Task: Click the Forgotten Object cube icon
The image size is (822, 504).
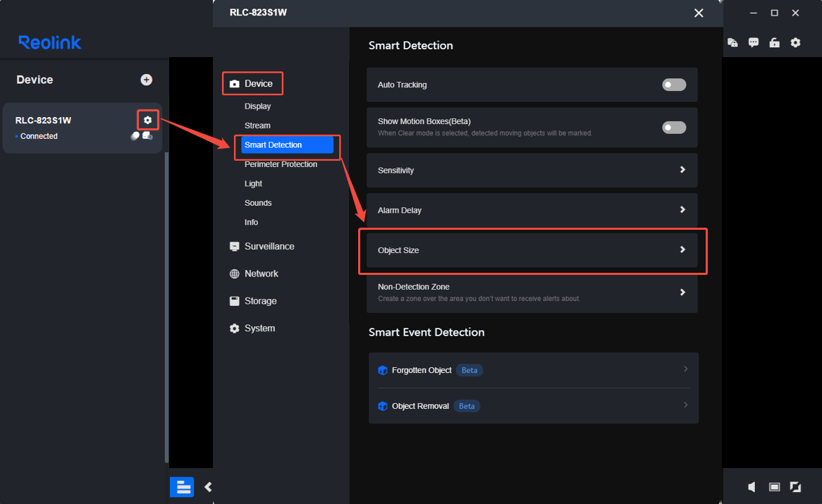Action: (x=383, y=370)
